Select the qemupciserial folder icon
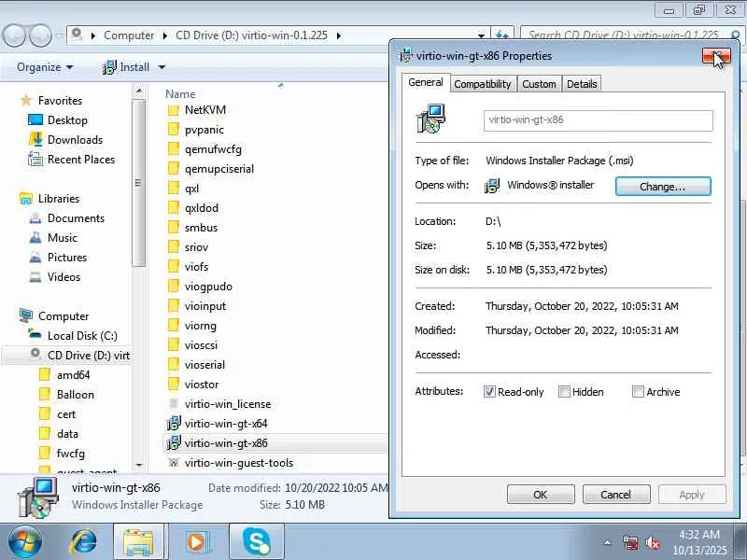This screenshot has width=747, height=560. point(174,169)
